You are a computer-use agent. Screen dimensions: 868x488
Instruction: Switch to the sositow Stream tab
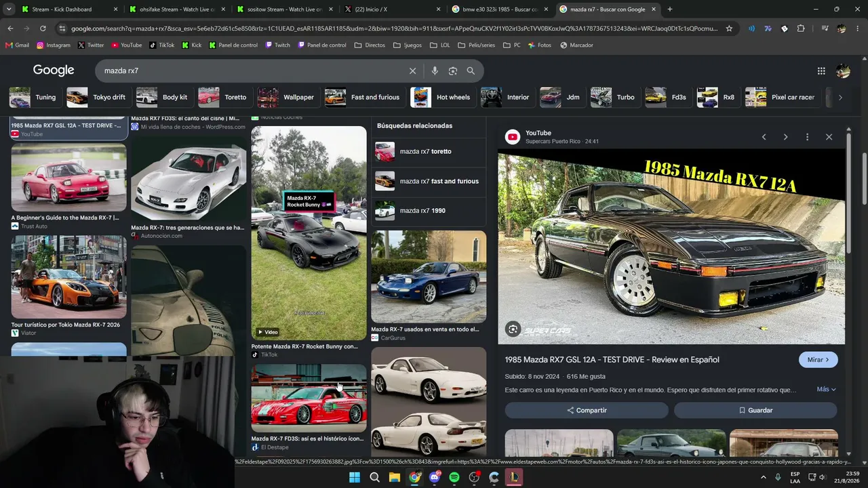pyautogui.click(x=285, y=9)
